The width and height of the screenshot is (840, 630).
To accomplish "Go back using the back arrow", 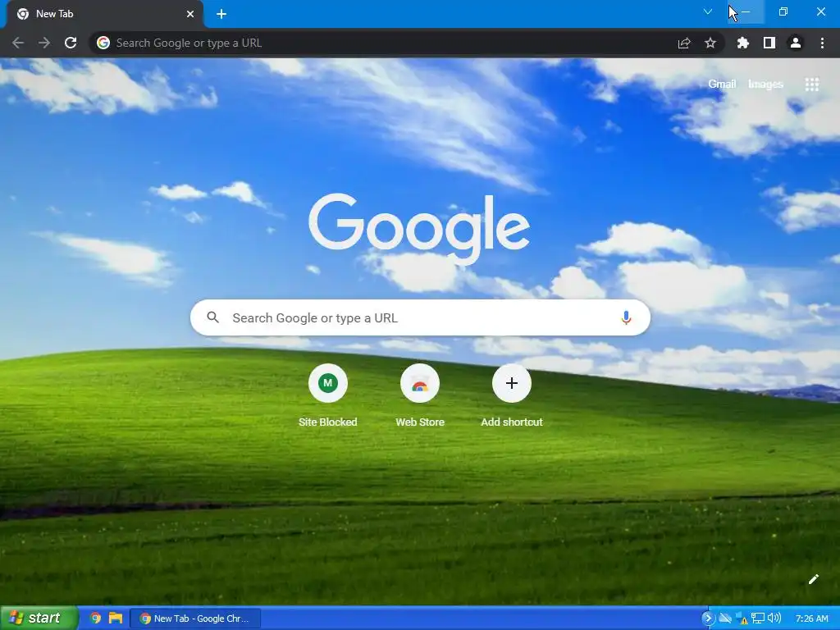I will [x=18, y=43].
